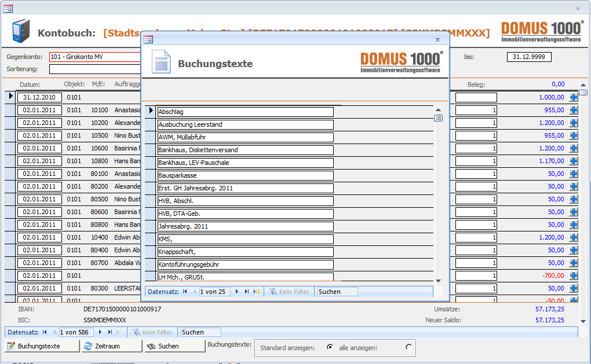Click the Beleg field of the 10100 row

pos(476,111)
